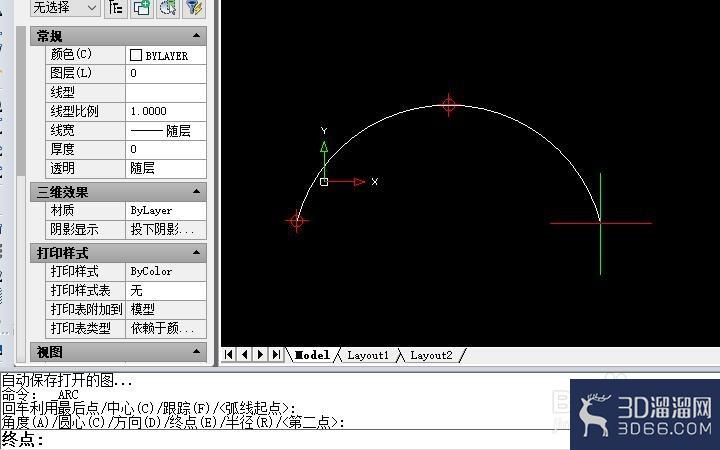Click the pick-add selection toggle icon
Screen dimensions: 720x450
142,8
